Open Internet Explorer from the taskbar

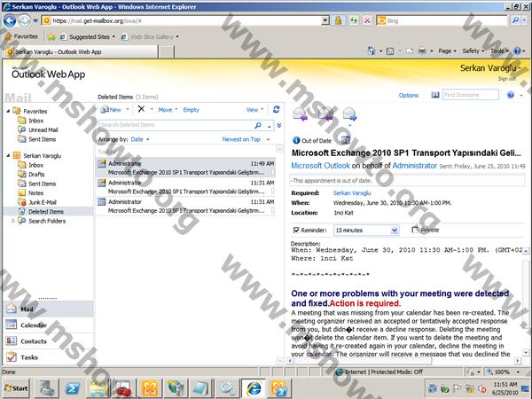coord(254,388)
